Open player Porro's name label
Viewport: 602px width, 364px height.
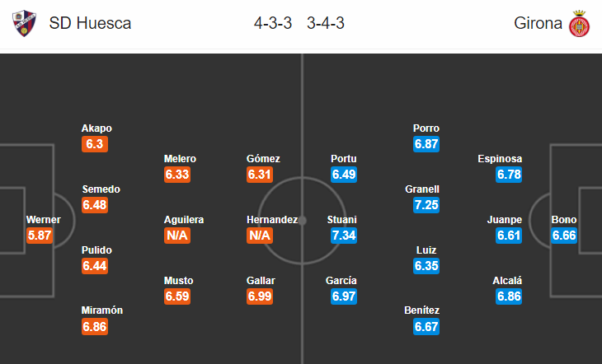click(x=426, y=128)
